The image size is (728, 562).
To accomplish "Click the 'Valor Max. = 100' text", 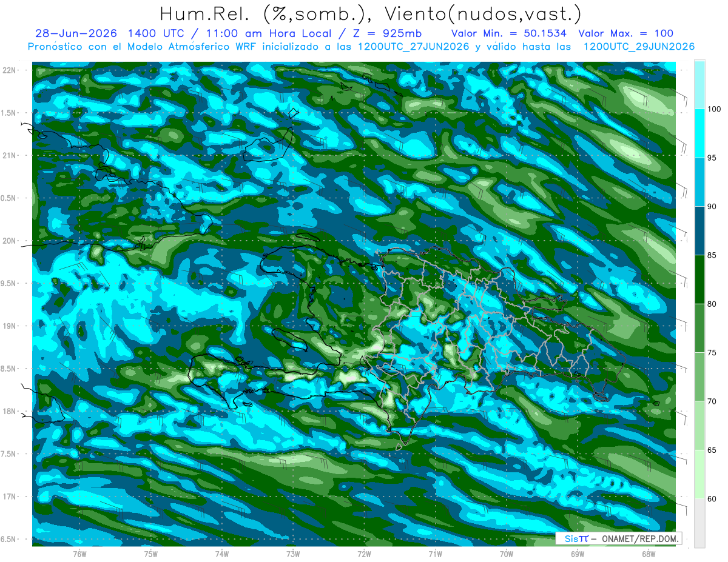I will coord(626,33).
